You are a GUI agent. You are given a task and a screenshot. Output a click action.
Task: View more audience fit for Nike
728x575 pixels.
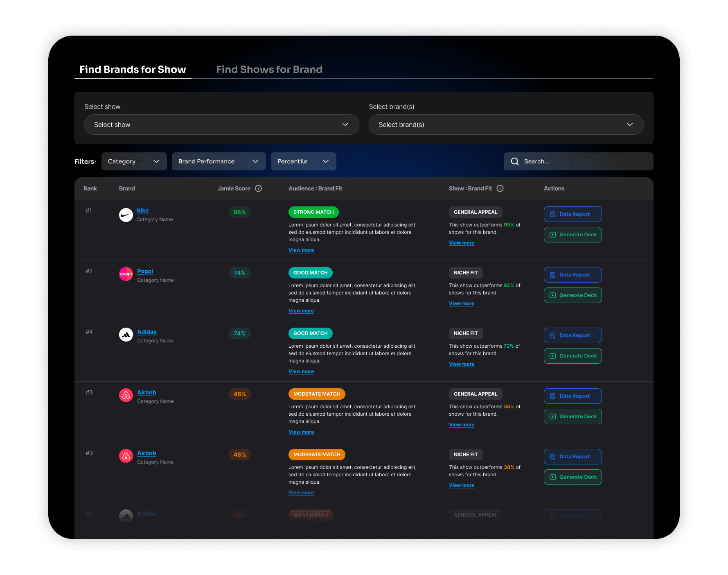point(301,250)
